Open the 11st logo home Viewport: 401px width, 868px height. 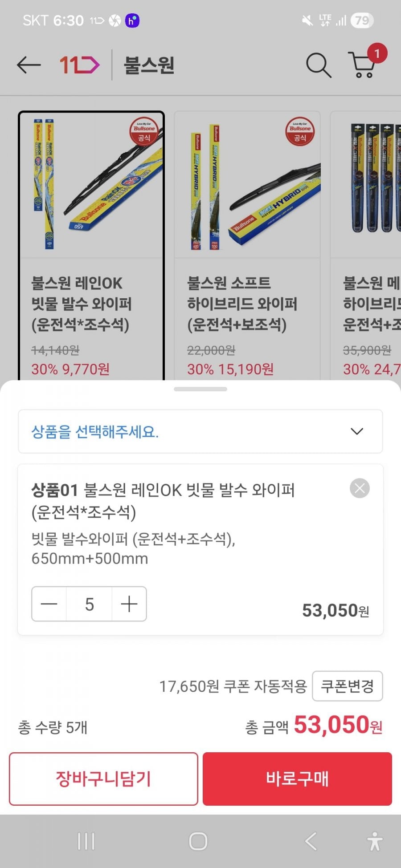click(79, 65)
